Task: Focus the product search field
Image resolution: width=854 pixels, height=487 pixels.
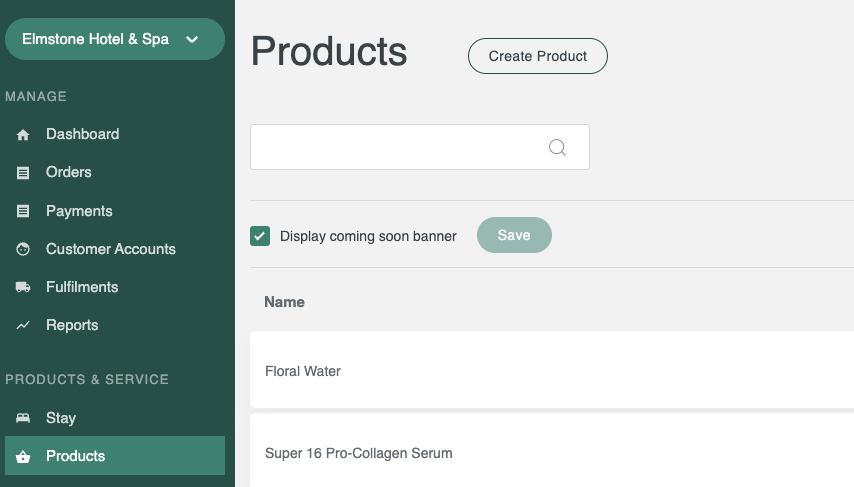Action: [420, 147]
